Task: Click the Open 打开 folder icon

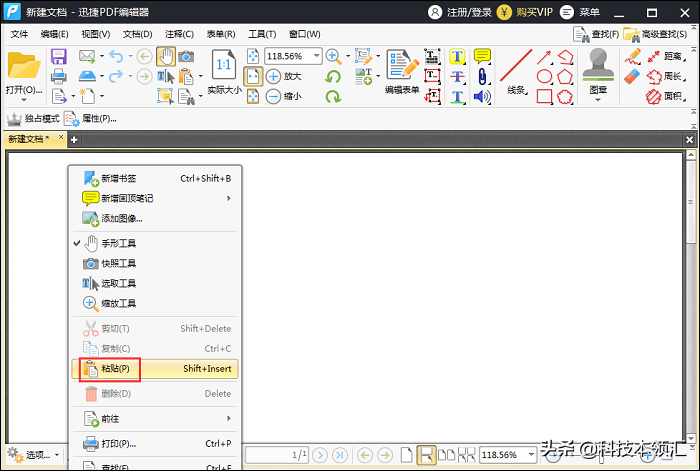Action: pos(24,66)
